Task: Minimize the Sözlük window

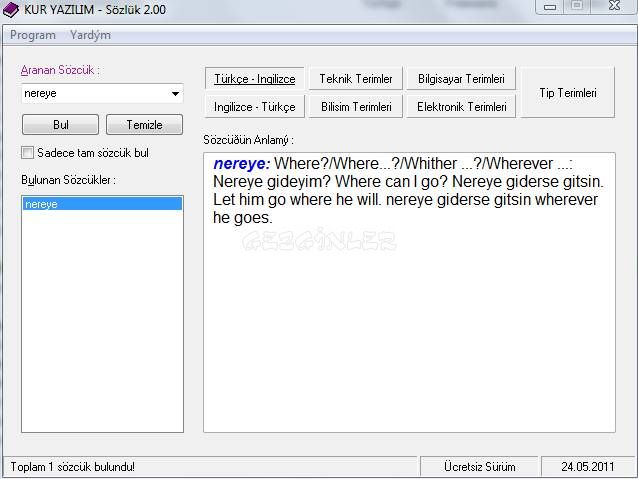Action: pos(550,7)
